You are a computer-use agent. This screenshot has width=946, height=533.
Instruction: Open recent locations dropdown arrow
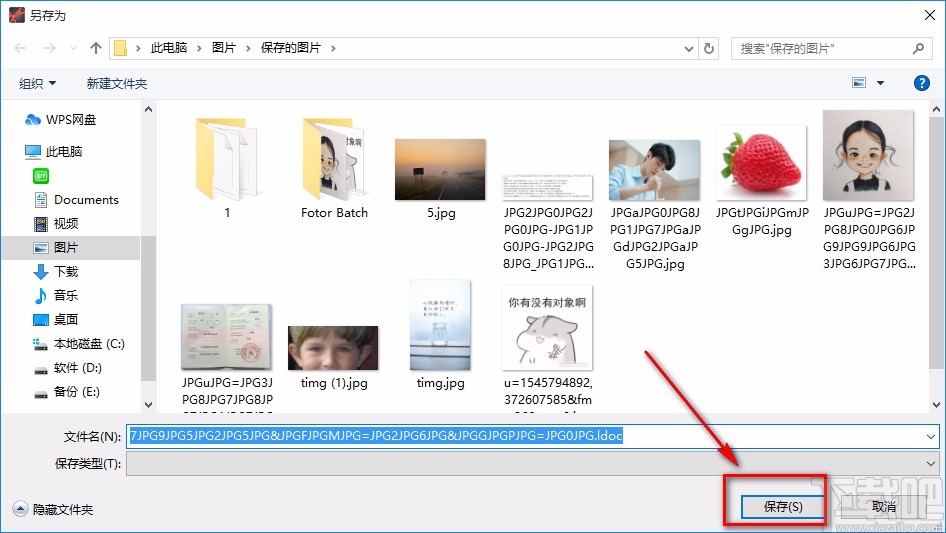click(73, 48)
